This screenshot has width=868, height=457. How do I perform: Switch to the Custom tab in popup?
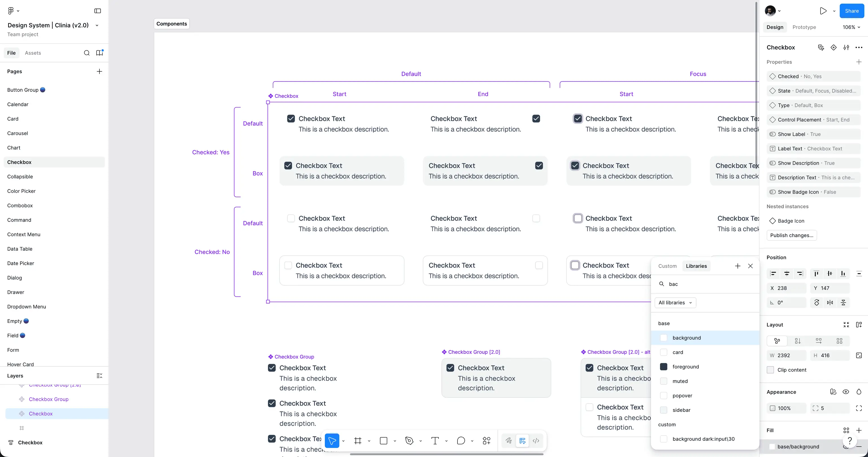tap(667, 266)
